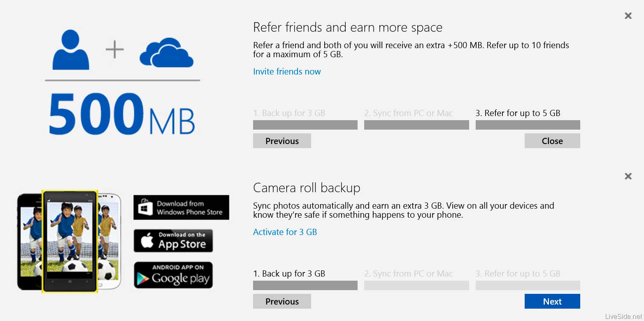644x321 pixels.
Task: Click Close on the referral panel
Action: (x=552, y=141)
